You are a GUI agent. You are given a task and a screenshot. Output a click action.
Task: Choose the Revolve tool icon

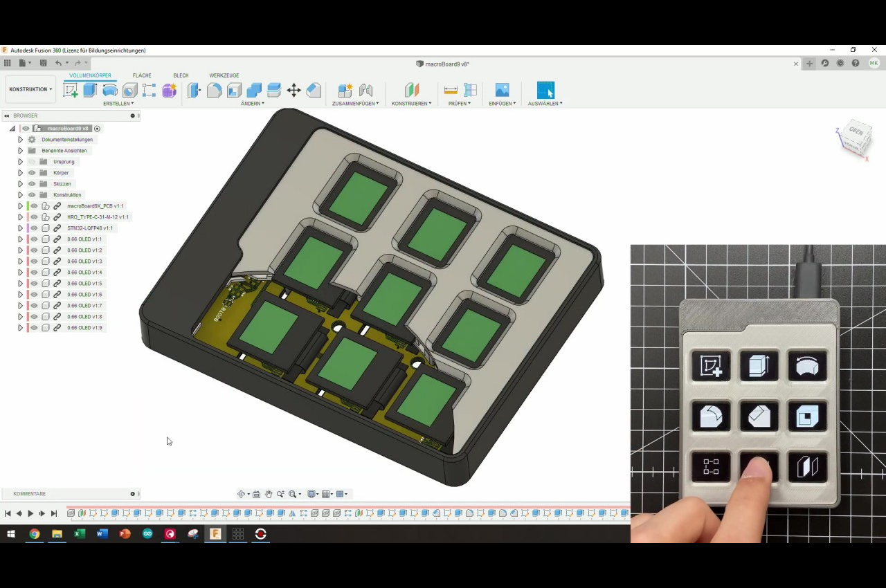point(109,91)
